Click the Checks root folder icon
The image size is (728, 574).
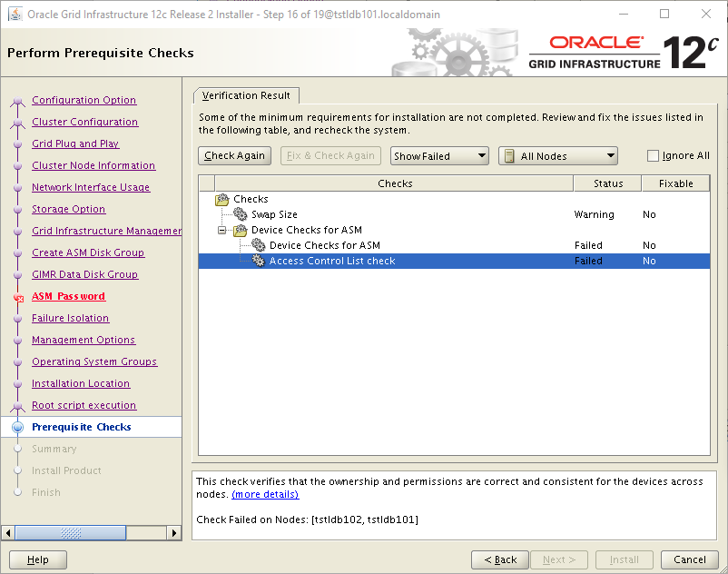tap(222, 199)
